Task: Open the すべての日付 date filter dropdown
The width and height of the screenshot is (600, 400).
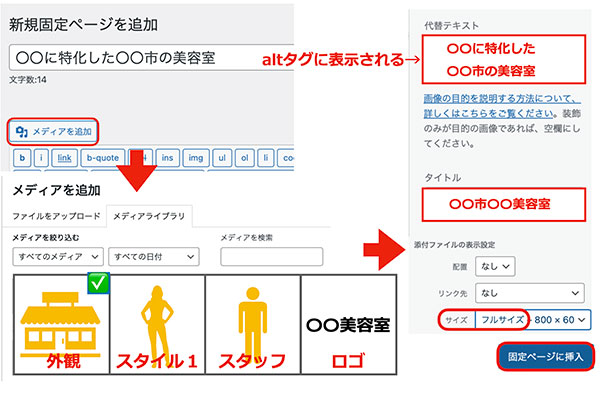Action: pyautogui.click(x=148, y=257)
